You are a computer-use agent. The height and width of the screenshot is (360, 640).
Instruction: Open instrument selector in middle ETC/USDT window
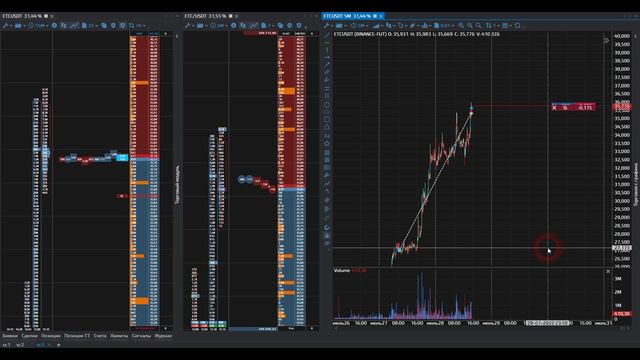[200, 25]
